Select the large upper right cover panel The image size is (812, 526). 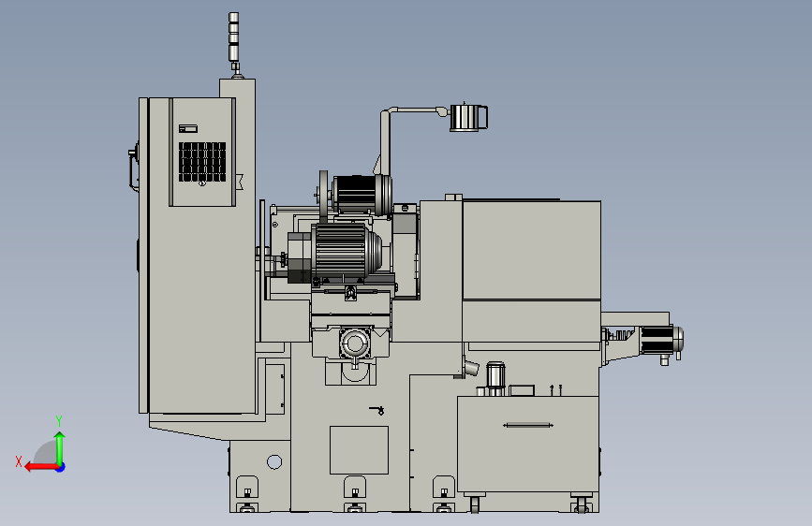coord(531,250)
